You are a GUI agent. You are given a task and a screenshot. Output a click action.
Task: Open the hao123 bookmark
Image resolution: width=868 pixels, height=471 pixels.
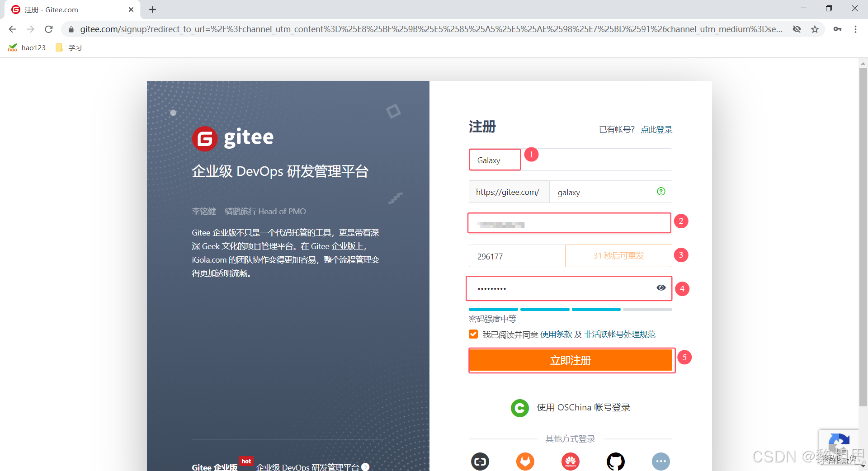coord(27,47)
